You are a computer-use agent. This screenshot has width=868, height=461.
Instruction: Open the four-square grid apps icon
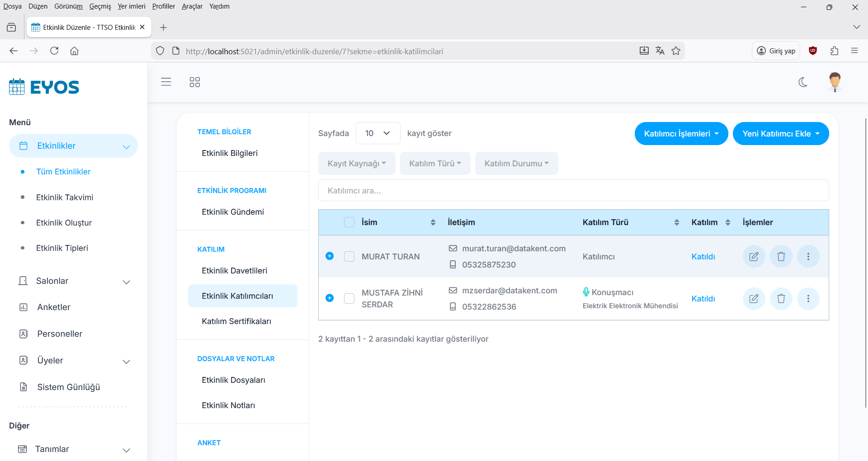click(x=194, y=82)
